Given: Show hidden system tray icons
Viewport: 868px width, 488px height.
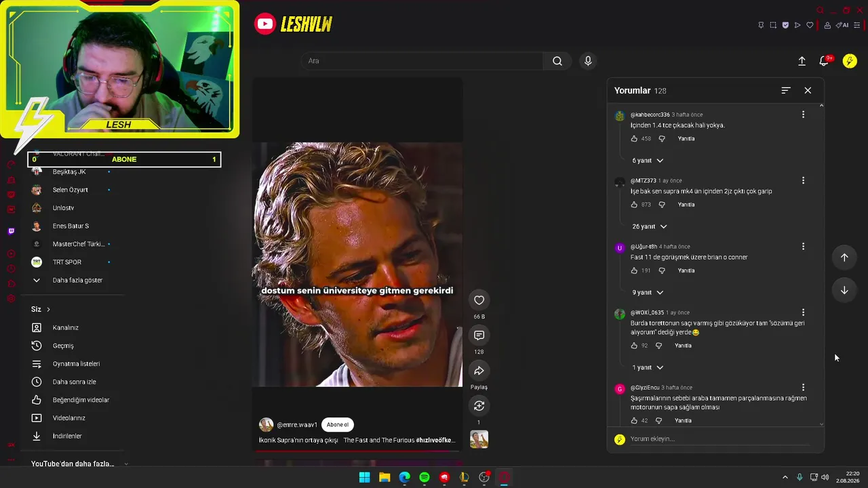Looking at the screenshot, I should pyautogui.click(x=785, y=477).
